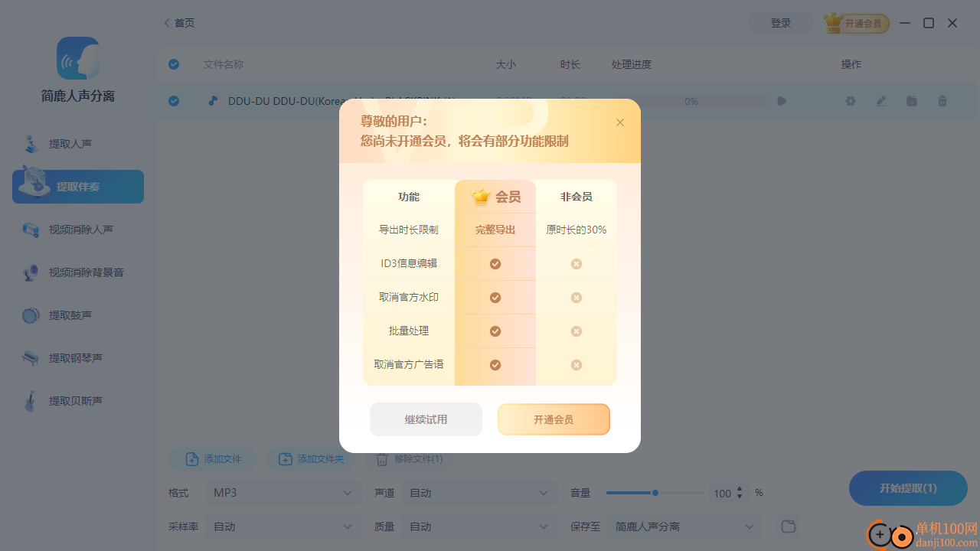Click the 会员 crown column header
980x551 pixels.
click(495, 197)
